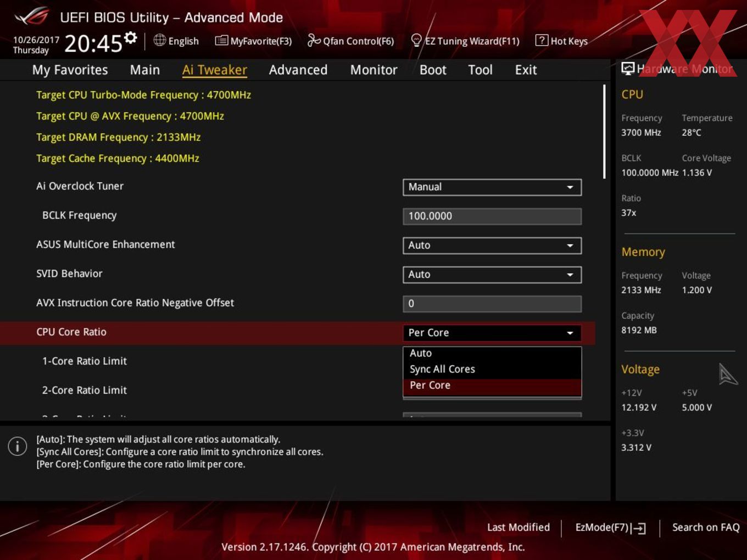Click Target CPU Turbo-Mode Frequency text
Viewport: 747px width, 560px height.
143,95
